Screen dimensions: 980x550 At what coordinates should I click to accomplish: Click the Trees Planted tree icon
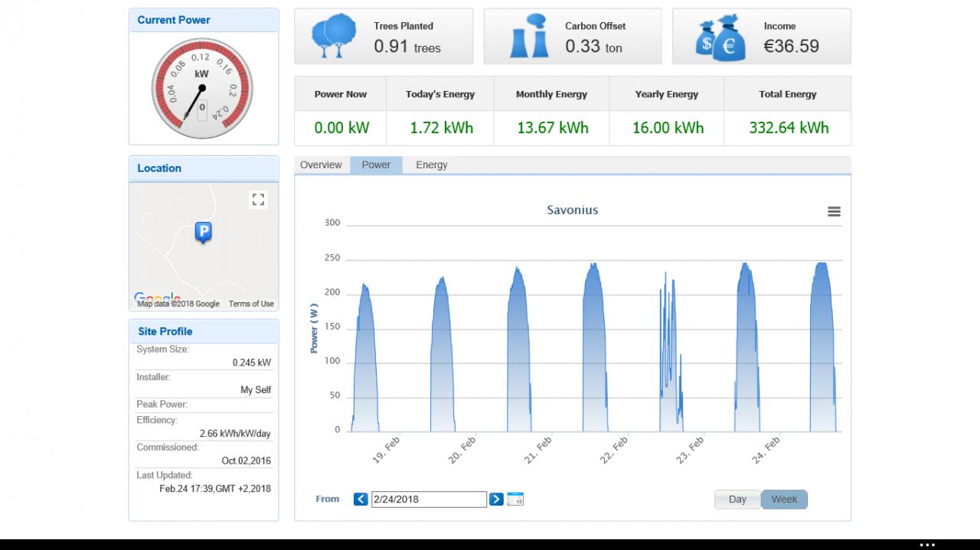pyautogui.click(x=333, y=37)
